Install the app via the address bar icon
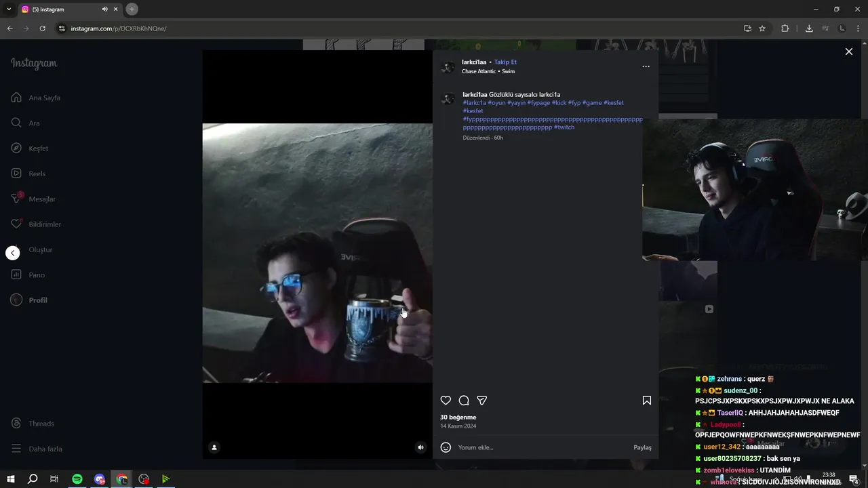This screenshot has height=488, width=868. [747, 28]
